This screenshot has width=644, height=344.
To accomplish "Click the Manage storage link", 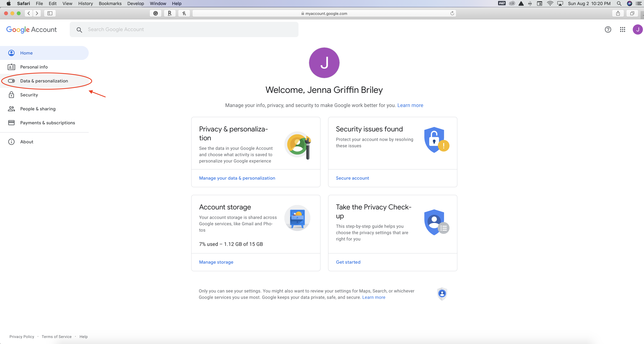I will tap(216, 262).
